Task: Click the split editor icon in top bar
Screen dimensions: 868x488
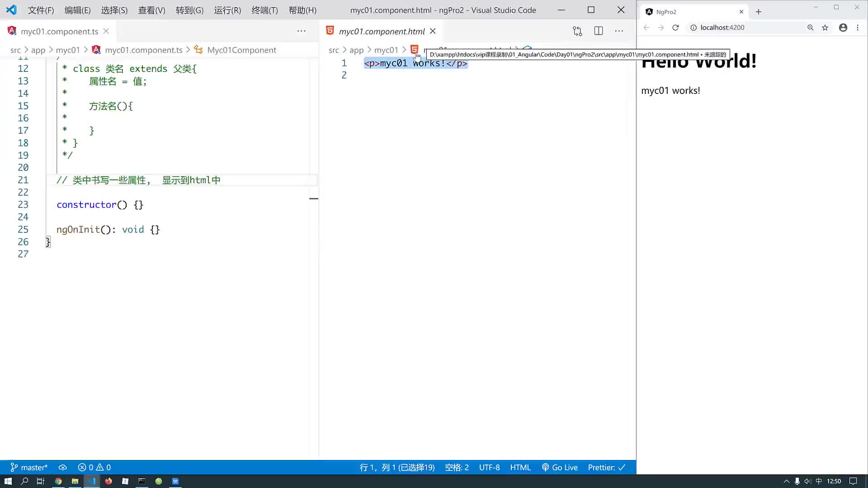Action: click(x=598, y=31)
